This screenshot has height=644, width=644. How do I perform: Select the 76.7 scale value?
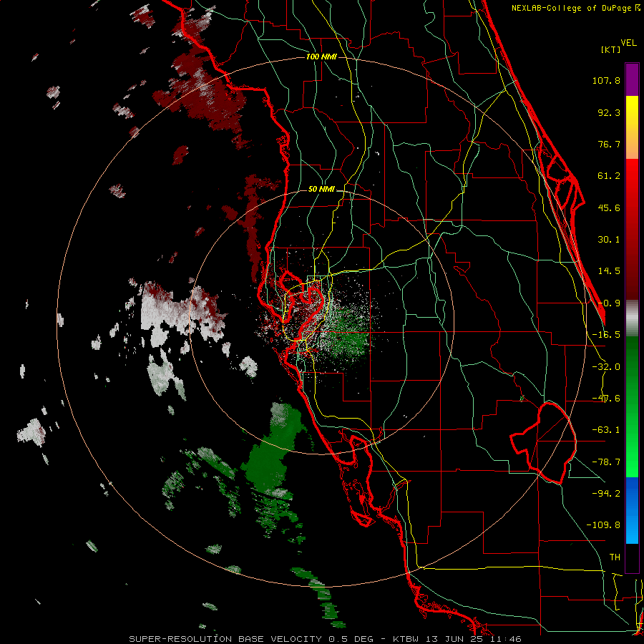click(609, 144)
